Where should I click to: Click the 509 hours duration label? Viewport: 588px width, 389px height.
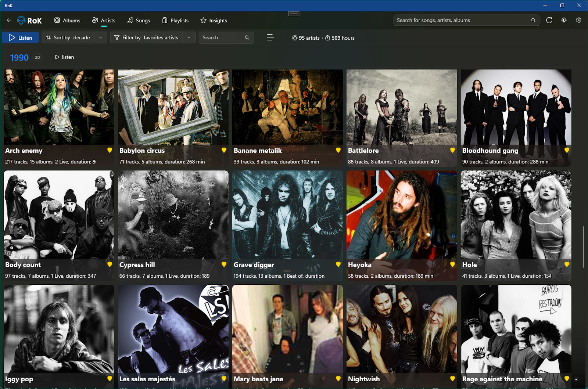point(340,38)
